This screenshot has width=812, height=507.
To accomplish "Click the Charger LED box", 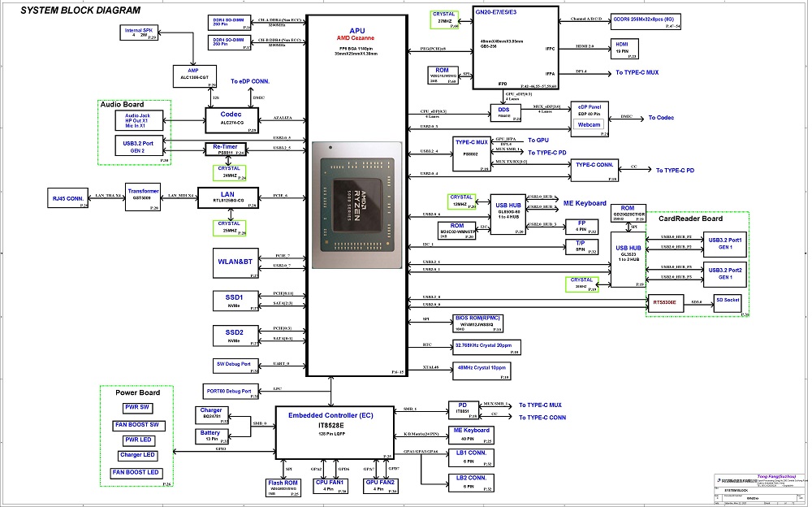I will tap(136, 456).
